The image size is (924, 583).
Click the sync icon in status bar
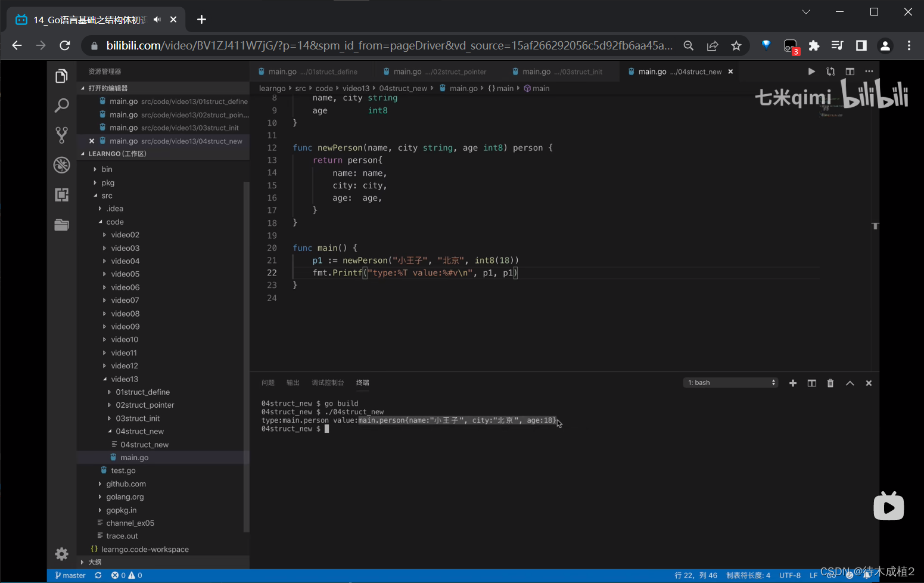click(98, 575)
